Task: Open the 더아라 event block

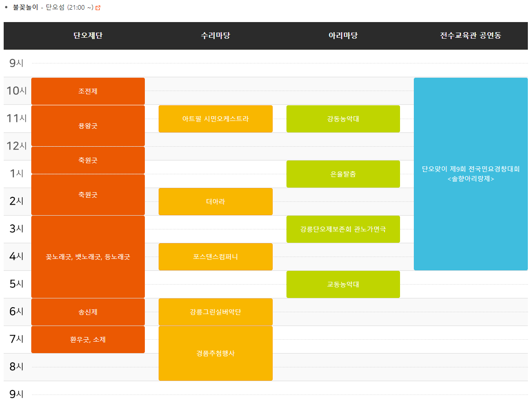Action: [x=216, y=201]
